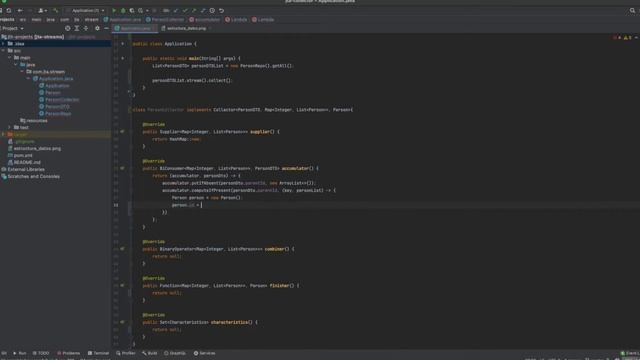Select PersonDTO class in project tree
The width and height of the screenshot is (640, 360).
[x=54, y=107]
